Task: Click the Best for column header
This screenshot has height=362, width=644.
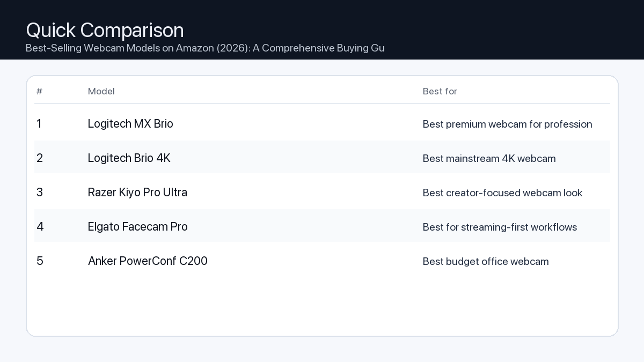Action: 440,91
